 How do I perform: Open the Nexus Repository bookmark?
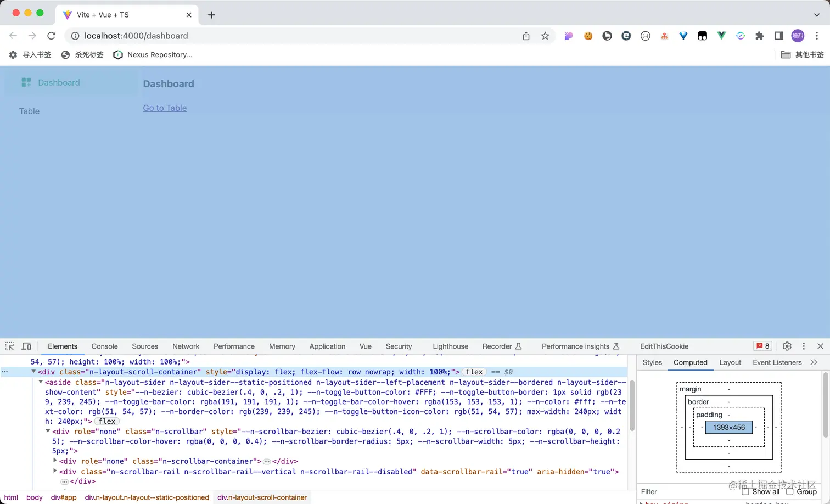[x=153, y=54]
